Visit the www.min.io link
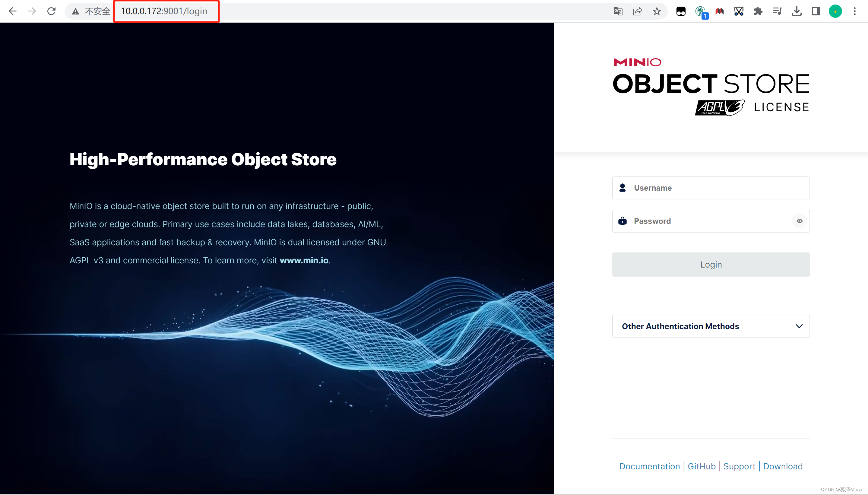This screenshot has height=495, width=868. pos(304,260)
